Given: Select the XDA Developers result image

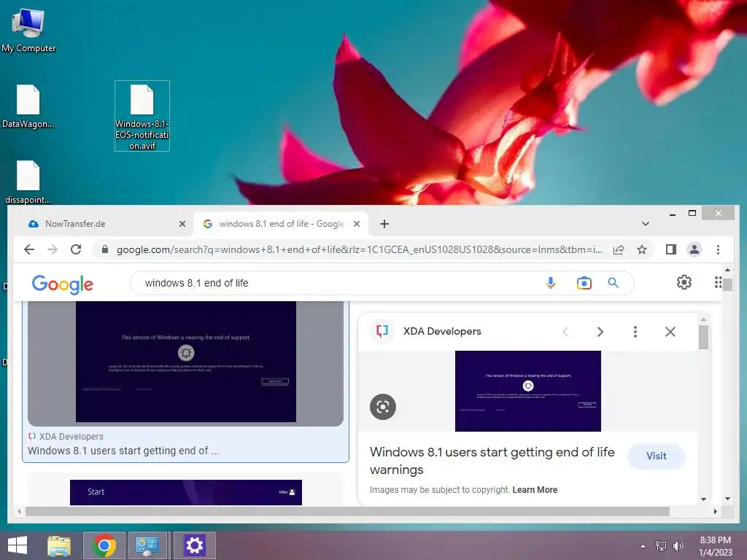Looking at the screenshot, I should coord(186,362).
